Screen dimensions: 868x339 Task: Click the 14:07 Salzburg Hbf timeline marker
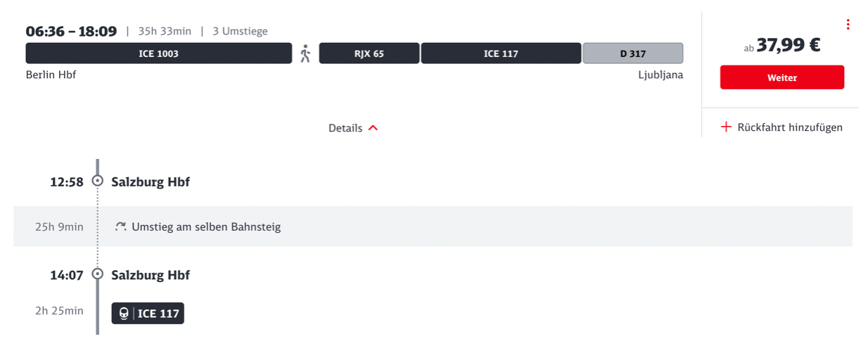tap(98, 274)
